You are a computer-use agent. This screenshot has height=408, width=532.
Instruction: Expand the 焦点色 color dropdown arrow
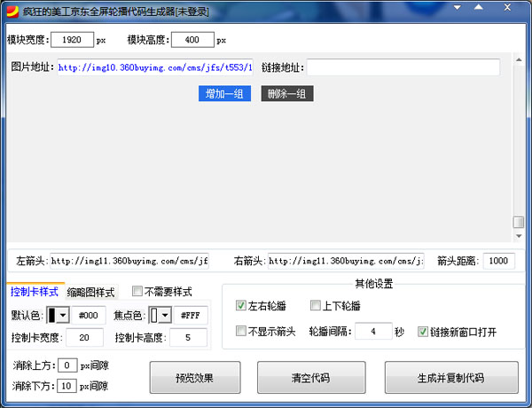pos(165,316)
